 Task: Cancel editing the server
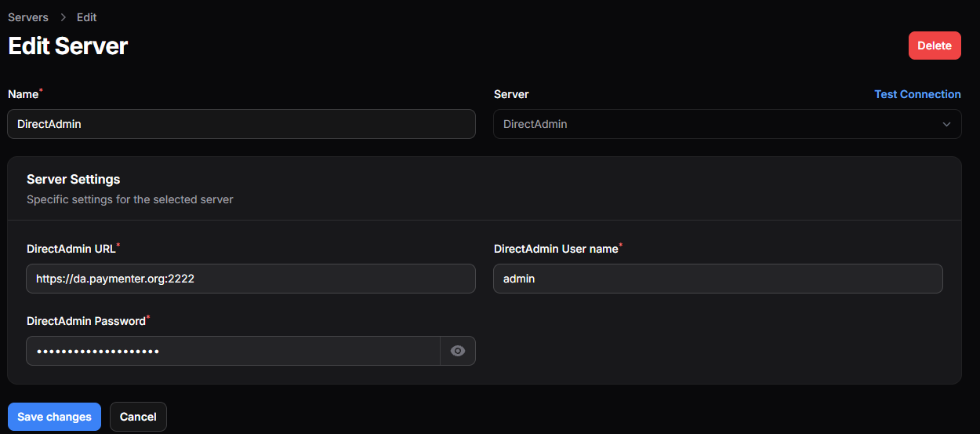(138, 417)
